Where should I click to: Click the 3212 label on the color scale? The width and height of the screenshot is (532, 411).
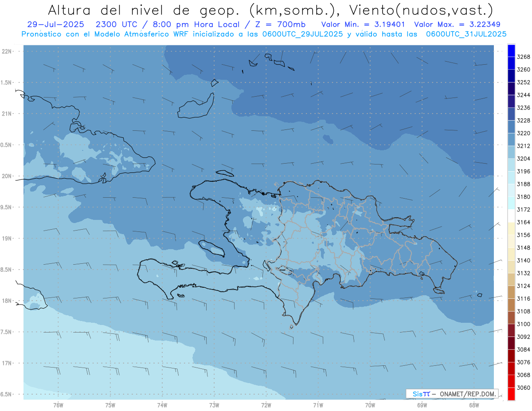click(x=524, y=146)
